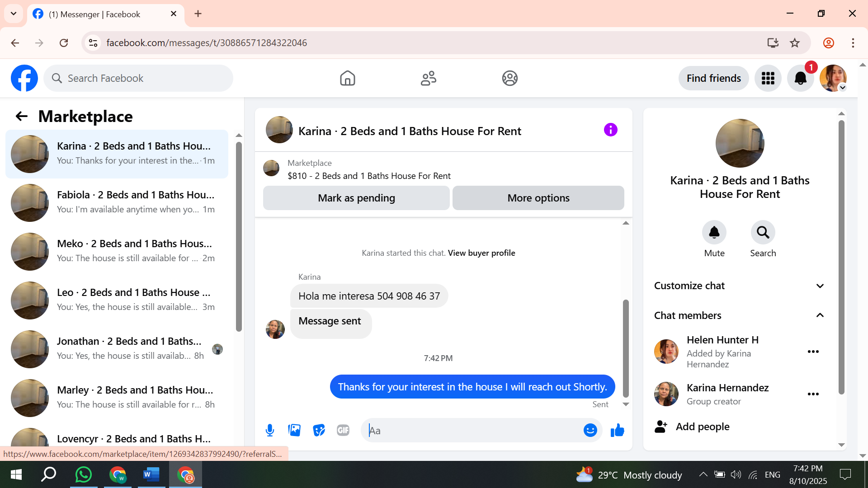Click the Search Facebook field
Image resolution: width=868 pixels, height=488 pixels.
click(x=138, y=78)
